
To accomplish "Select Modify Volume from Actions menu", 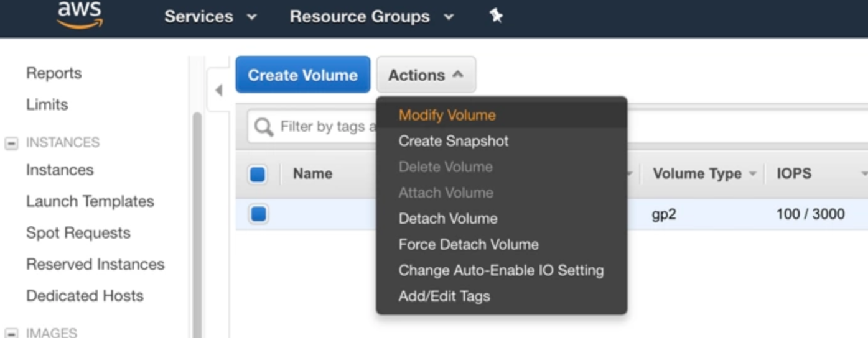I will (447, 116).
